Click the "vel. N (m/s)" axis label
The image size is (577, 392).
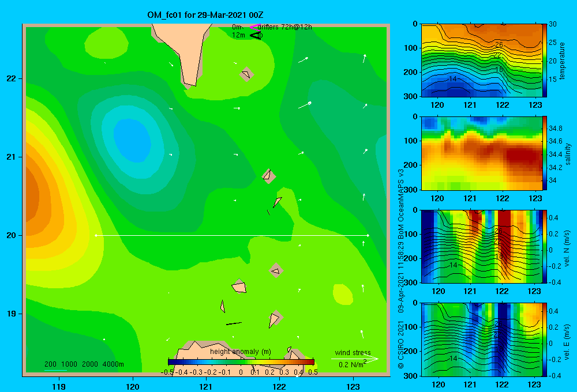pyautogui.click(x=567, y=248)
